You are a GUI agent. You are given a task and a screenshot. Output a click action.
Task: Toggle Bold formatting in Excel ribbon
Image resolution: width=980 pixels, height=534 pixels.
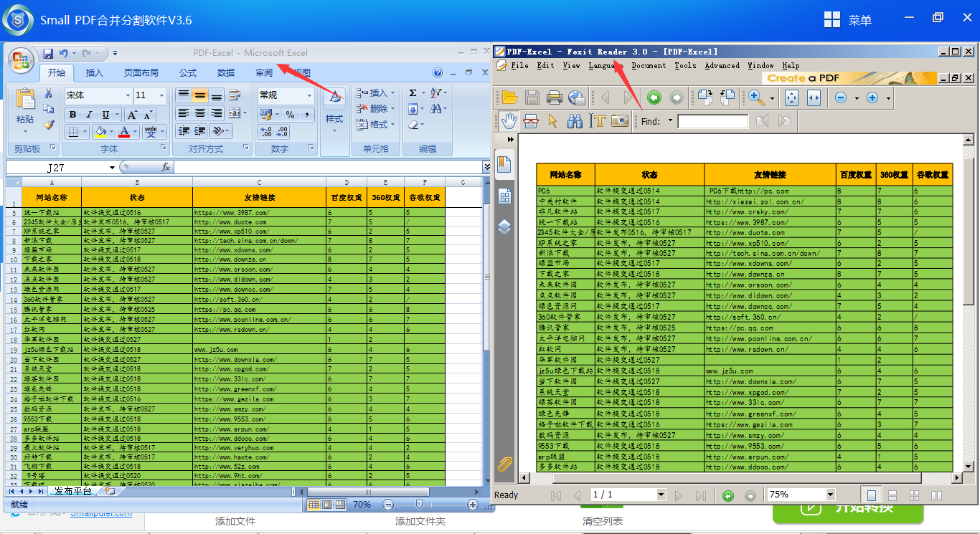click(x=72, y=115)
